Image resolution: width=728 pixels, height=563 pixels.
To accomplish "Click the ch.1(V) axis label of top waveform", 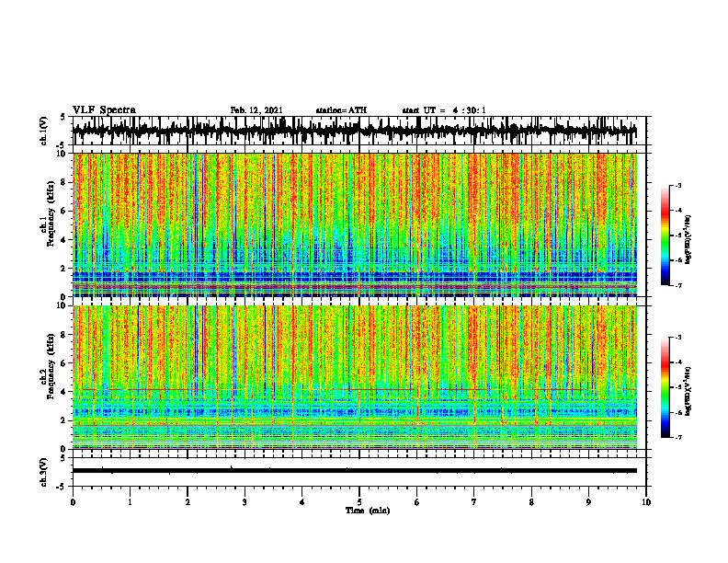I will click(x=44, y=131).
